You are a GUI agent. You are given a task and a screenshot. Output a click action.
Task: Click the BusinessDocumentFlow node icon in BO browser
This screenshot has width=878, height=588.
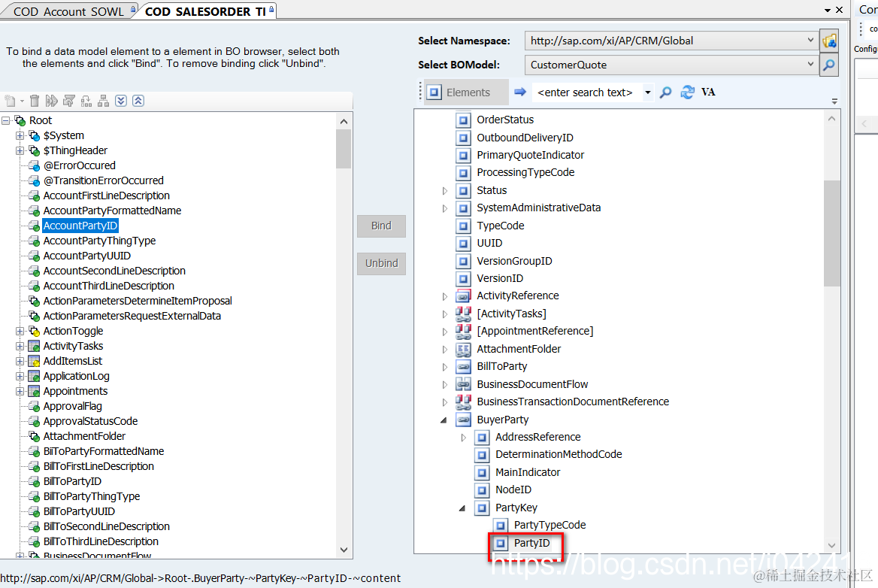(x=463, y=384)
